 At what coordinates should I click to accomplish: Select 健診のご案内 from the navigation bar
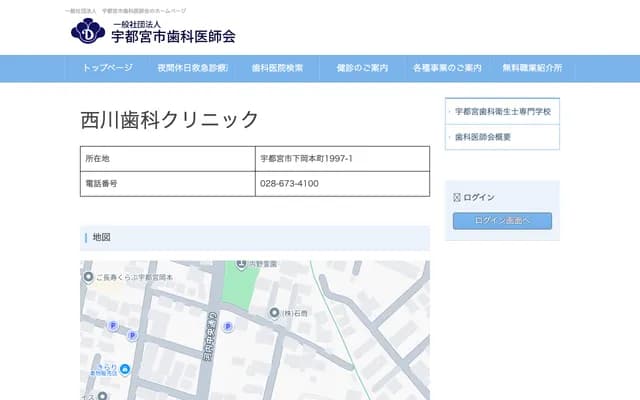(x=362, y=68)
